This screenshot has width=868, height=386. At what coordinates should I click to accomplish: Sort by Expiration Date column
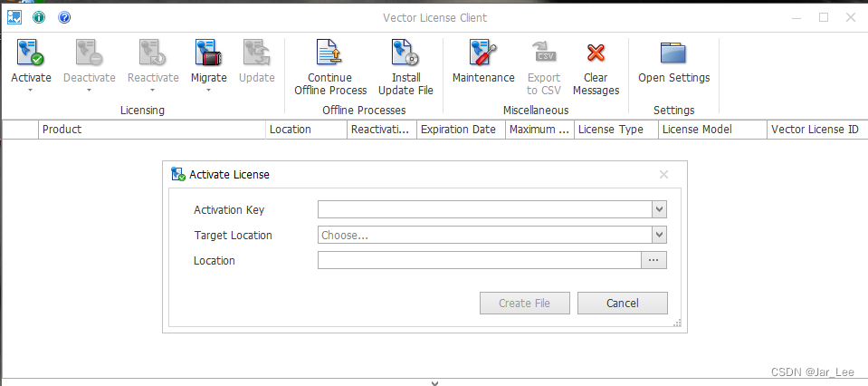tap(461, 130)
